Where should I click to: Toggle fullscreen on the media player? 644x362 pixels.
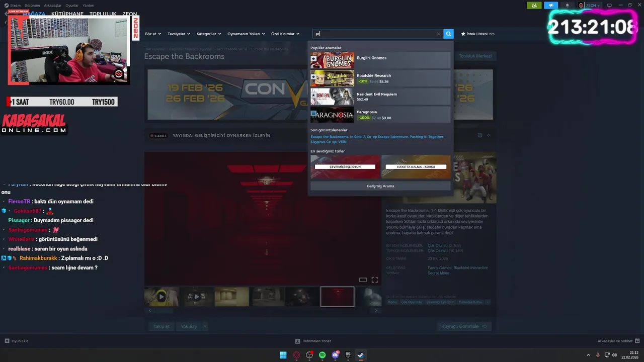click(x=375, y=280)
